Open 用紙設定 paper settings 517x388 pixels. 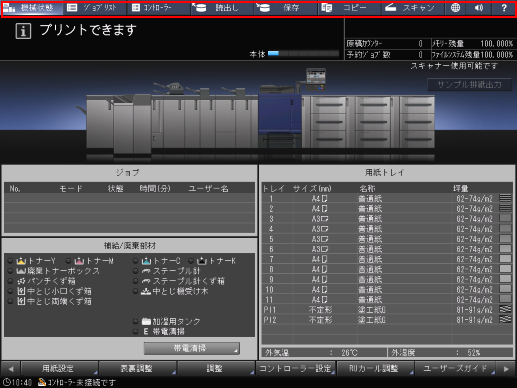[59, 368]
